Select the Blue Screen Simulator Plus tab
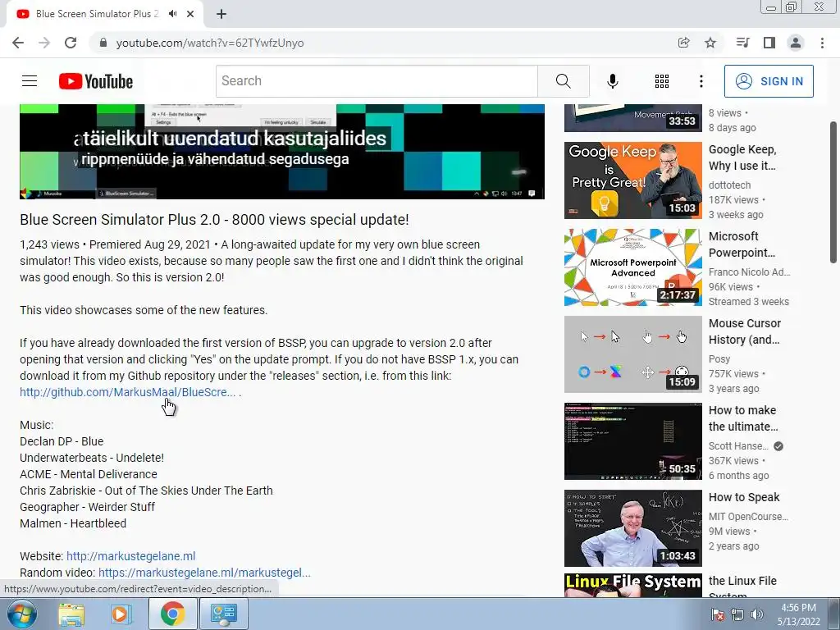Screen dimensions: 840x630 pos(97,14)
